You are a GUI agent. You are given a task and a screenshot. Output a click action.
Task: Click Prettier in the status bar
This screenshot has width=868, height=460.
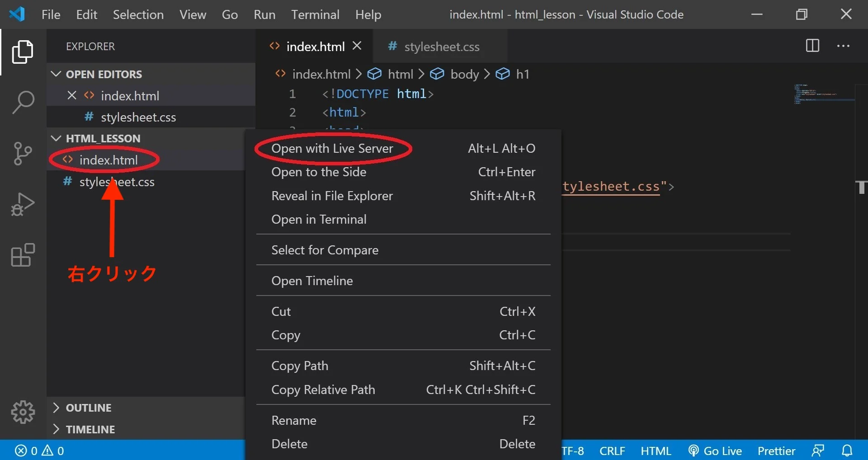776,450
